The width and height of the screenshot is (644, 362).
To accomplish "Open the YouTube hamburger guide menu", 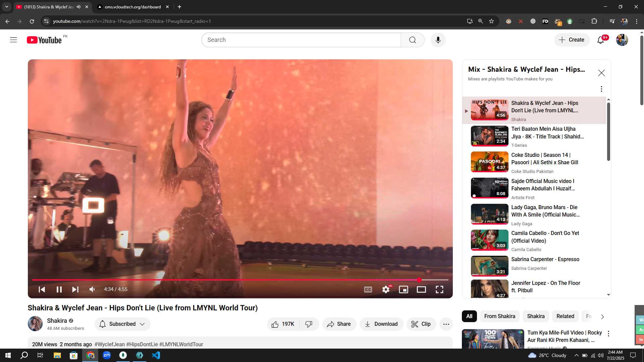I will coord(13,40).
